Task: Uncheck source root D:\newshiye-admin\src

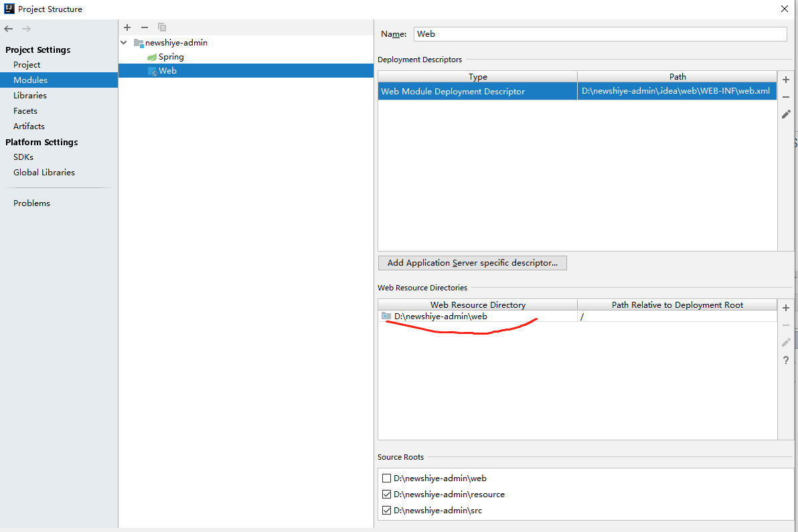Action: pos(387,510)
